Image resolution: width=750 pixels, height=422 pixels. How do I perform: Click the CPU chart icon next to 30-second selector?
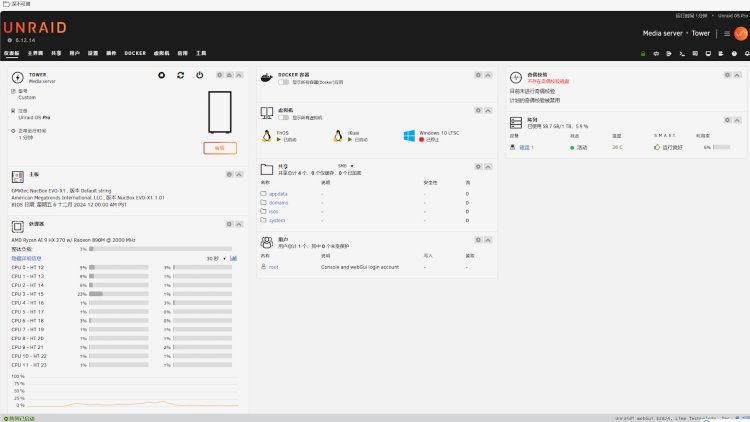tap(233, 258)
